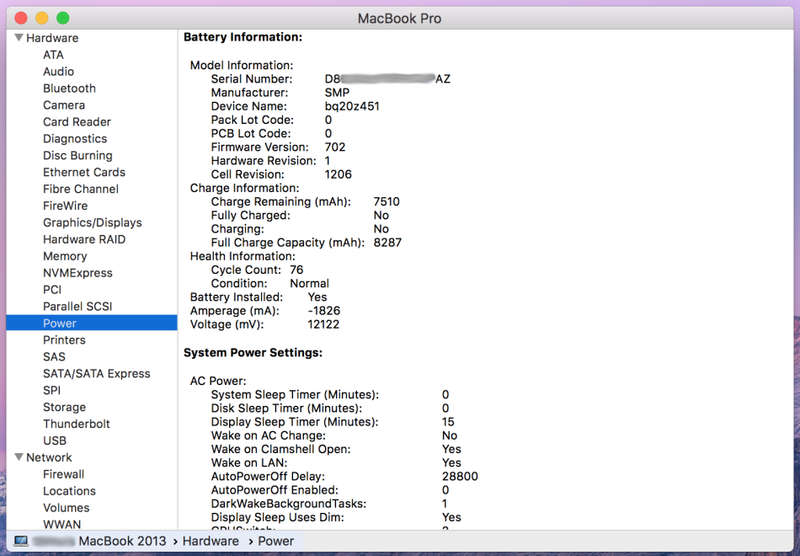This screenshot has height=556, width=800.
Task: Select the Network category label
Action: pyautogui.click(x=49, y=457)
